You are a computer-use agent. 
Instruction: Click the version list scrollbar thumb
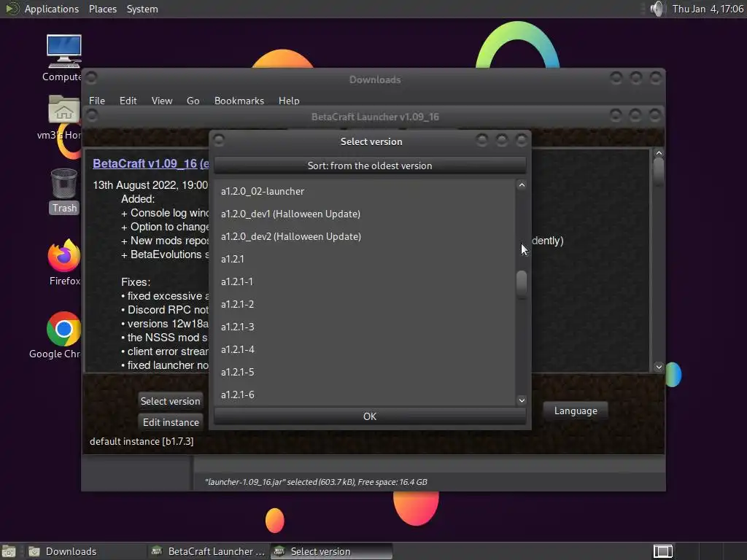pos(522,284)
